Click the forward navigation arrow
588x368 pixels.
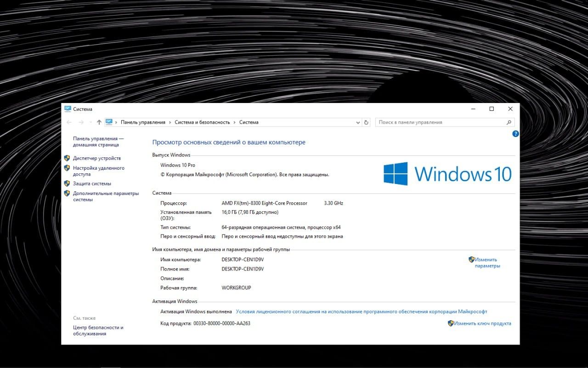click(x=81, y=122)
